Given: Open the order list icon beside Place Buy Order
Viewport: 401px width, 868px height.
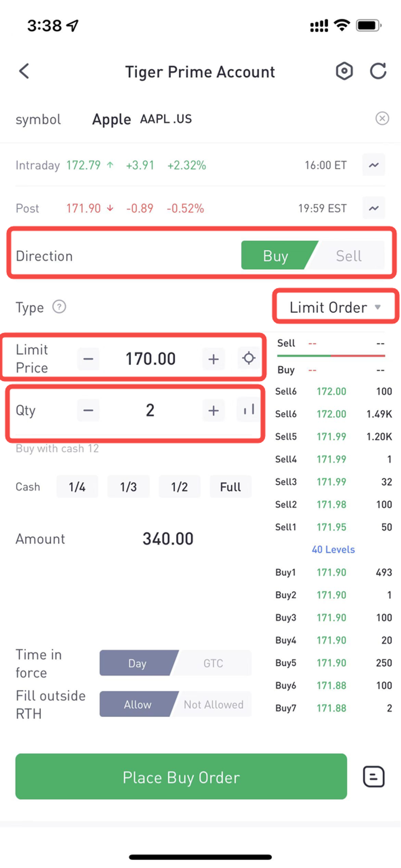Looking at the screenshot, I should 374,777.
